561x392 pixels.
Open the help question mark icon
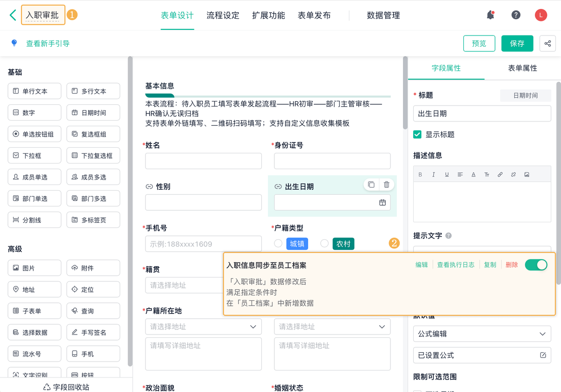(x=516, y=15)
